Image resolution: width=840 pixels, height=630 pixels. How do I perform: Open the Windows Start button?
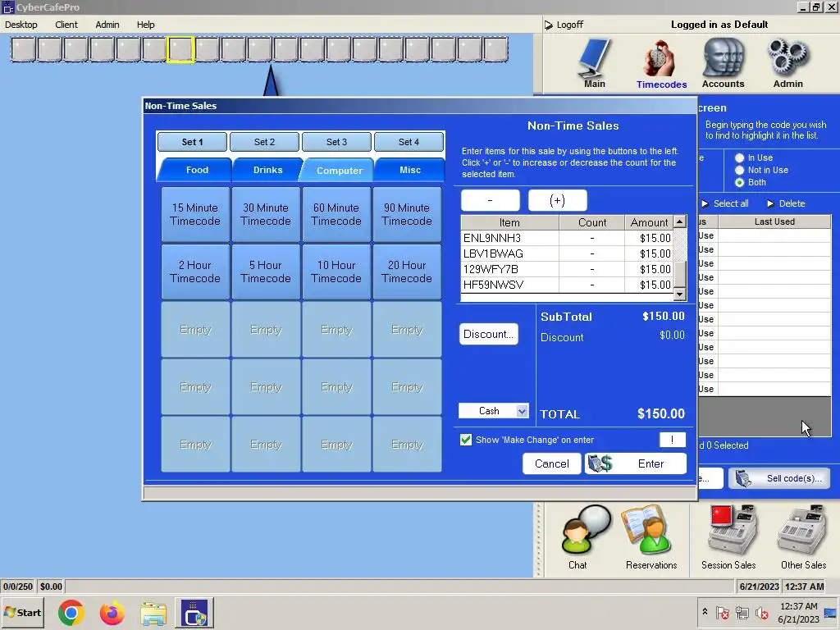(22, 612)
